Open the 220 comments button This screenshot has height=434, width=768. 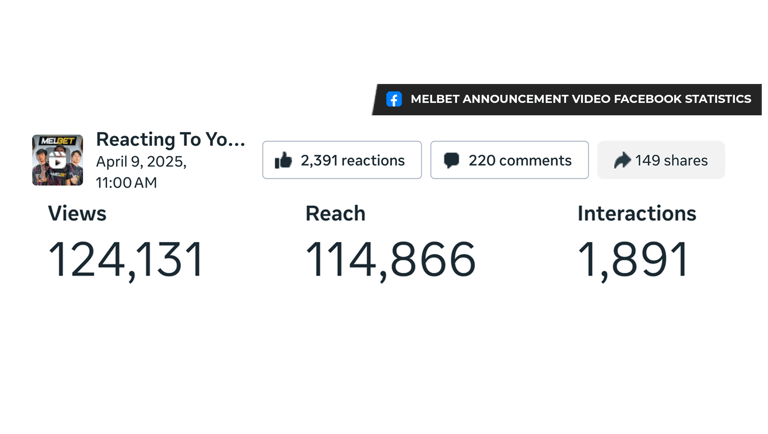(x=509, y=160)
